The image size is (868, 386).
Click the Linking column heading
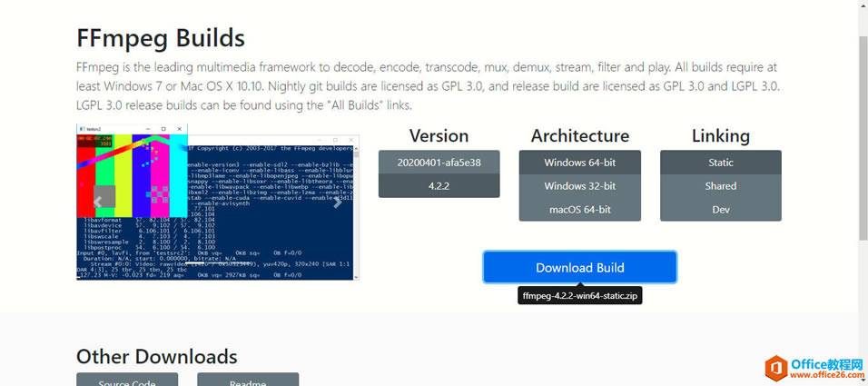pyautogui.click(x=721, y=135)
